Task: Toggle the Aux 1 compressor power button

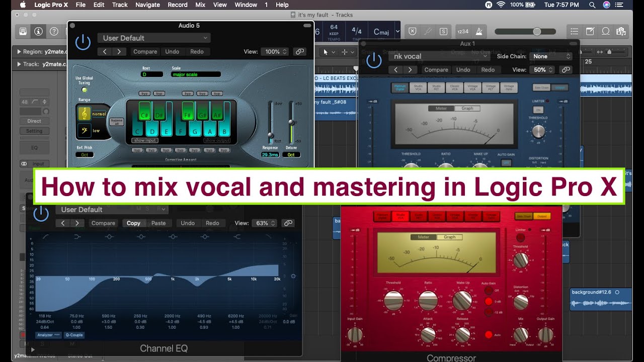Action: [x=373, y=61]
